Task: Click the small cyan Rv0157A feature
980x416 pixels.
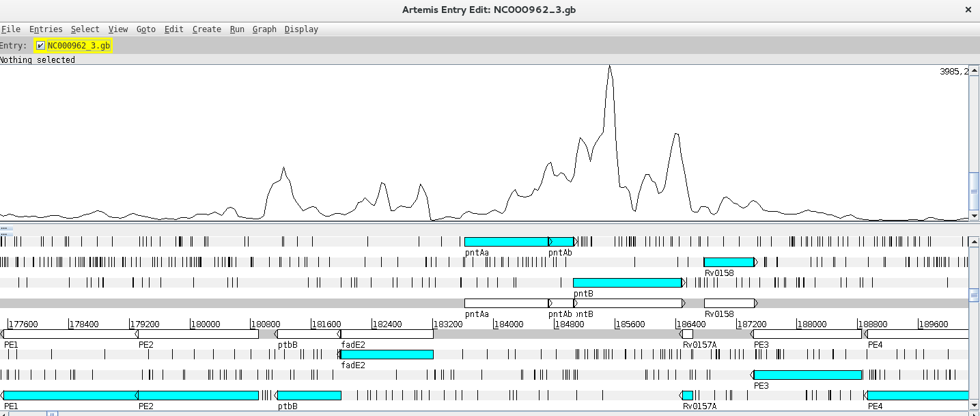Action: 688,396
